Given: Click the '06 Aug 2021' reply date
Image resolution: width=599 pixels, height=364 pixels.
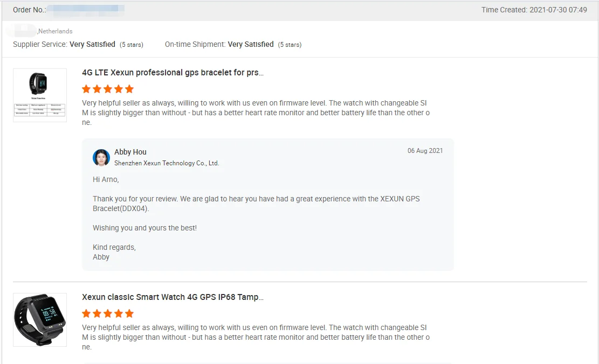Looking at the screenshot, I should coord(425,151).
